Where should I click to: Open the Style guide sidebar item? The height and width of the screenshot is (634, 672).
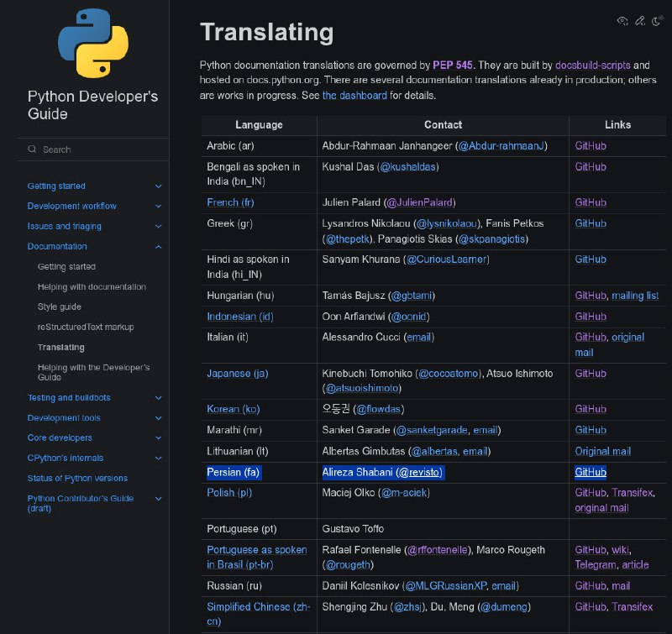[59, 307]
